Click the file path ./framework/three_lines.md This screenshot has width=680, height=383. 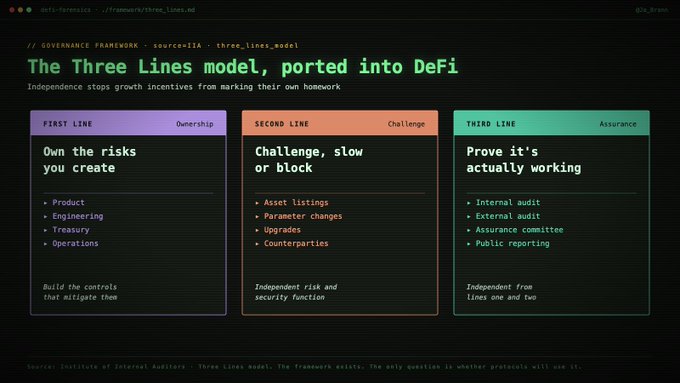coord(148,10)
